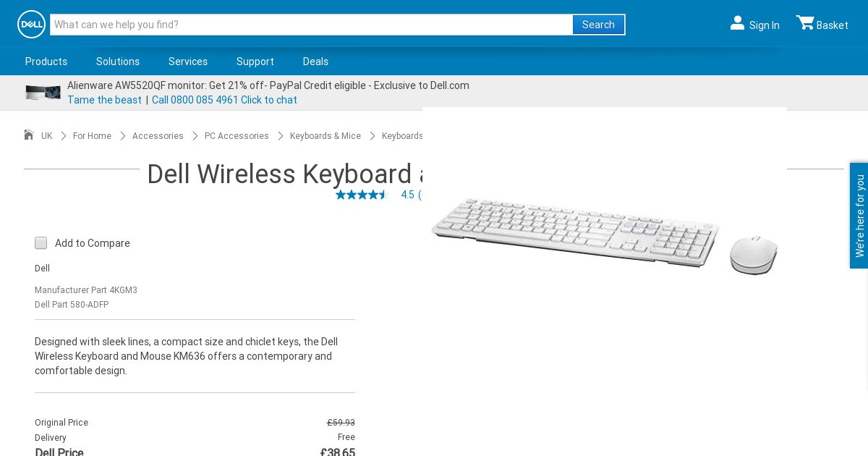Image resolution: width=868 pixels, height=456 pixels.
Task: Open the We're here for you side tab
Action: click(x=859, y=216)
